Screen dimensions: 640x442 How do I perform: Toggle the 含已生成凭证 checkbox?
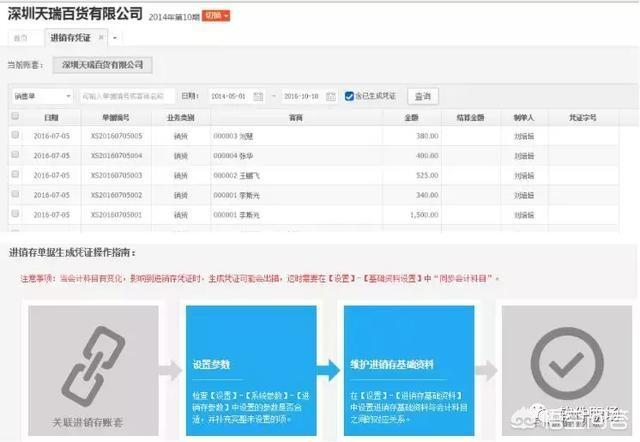(349, 96)
